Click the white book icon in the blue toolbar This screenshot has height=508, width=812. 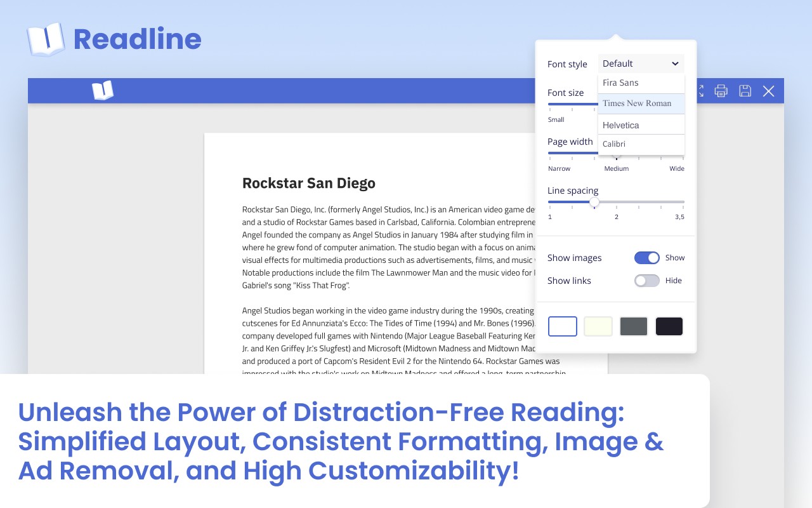pos(102,90)
